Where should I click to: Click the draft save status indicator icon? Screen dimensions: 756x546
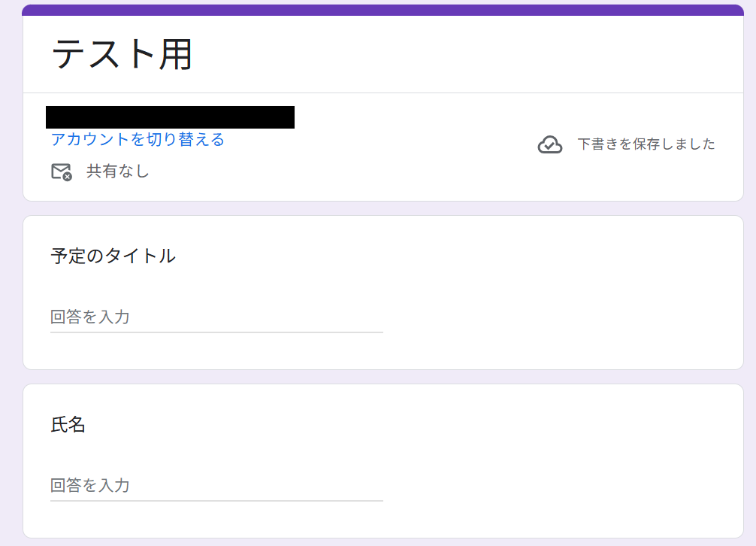pos(549,144)
